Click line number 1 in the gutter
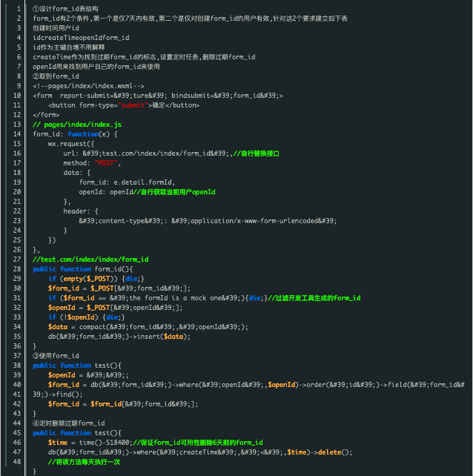This screenshot has height=476, width=473. point(17,7)
